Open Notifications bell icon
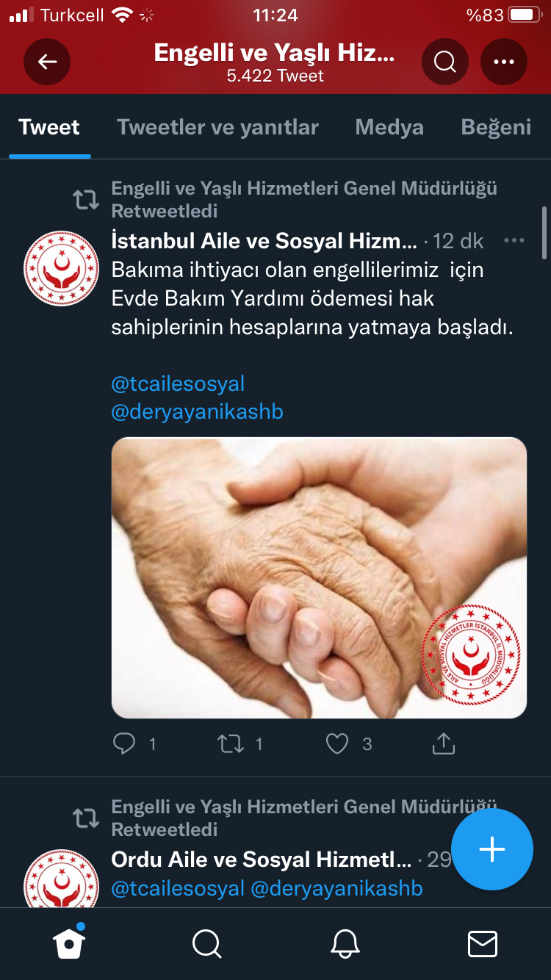551x980 pixels. click(345, 943)
